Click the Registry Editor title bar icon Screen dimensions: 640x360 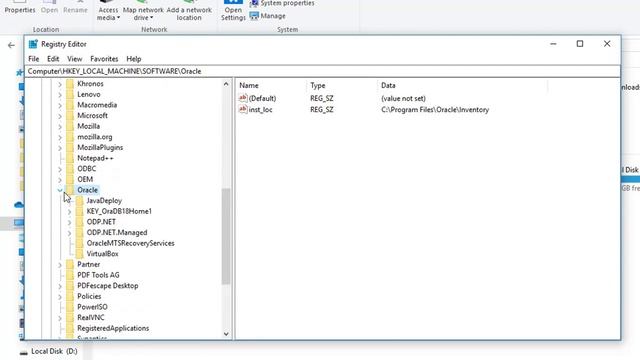pos(33,44)
